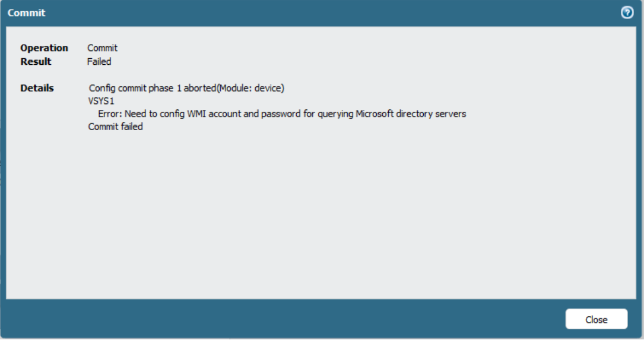Viewport: 644px width, 340px height.
Task: Click the Close button
Action: pos(596,319)
